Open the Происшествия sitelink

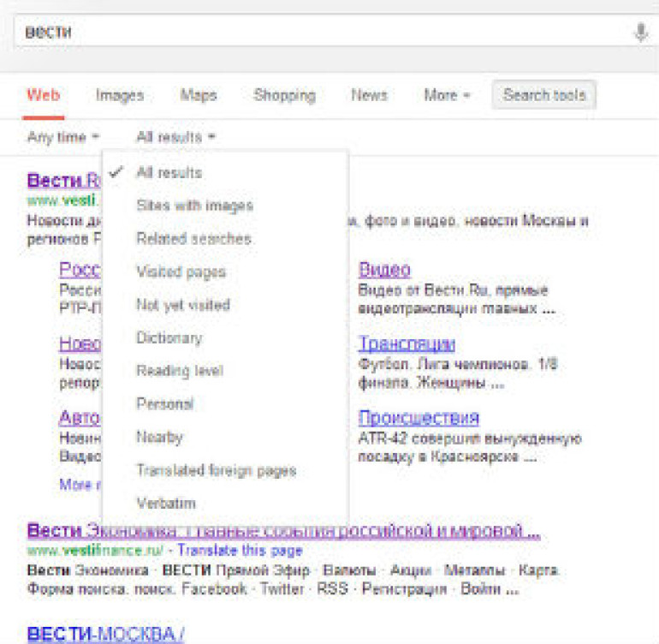419,418
